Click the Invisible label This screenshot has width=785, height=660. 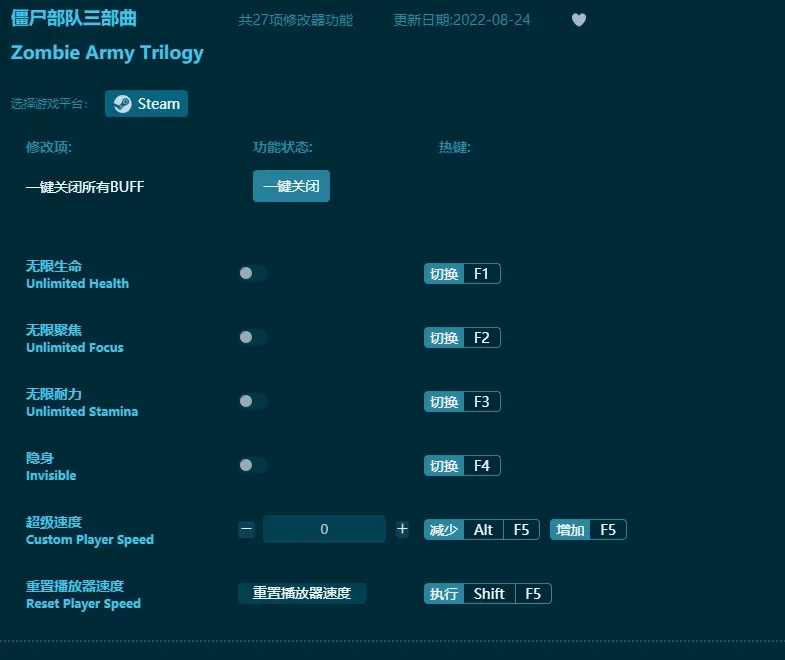point(51,476)
